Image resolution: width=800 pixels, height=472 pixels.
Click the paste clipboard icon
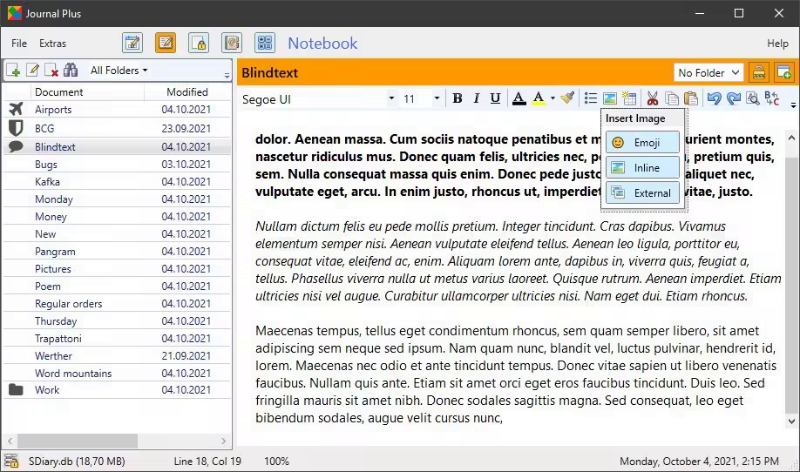coord(690,98)
